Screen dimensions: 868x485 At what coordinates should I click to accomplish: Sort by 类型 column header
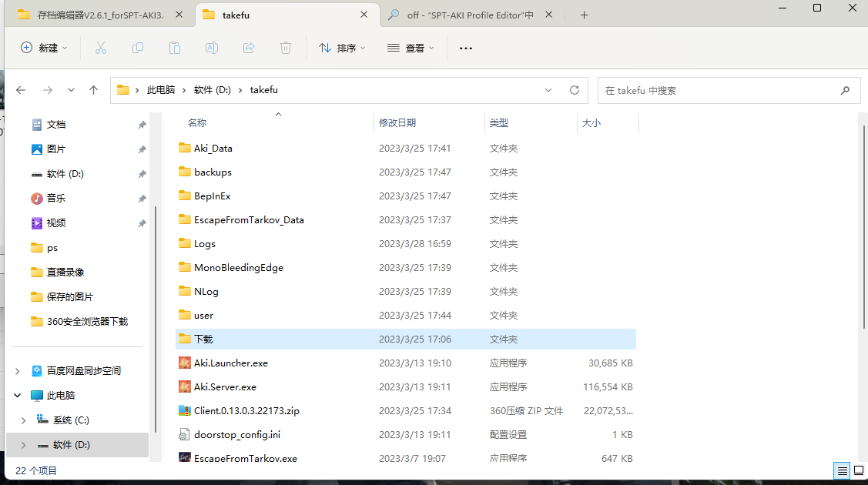coord(499,122)
